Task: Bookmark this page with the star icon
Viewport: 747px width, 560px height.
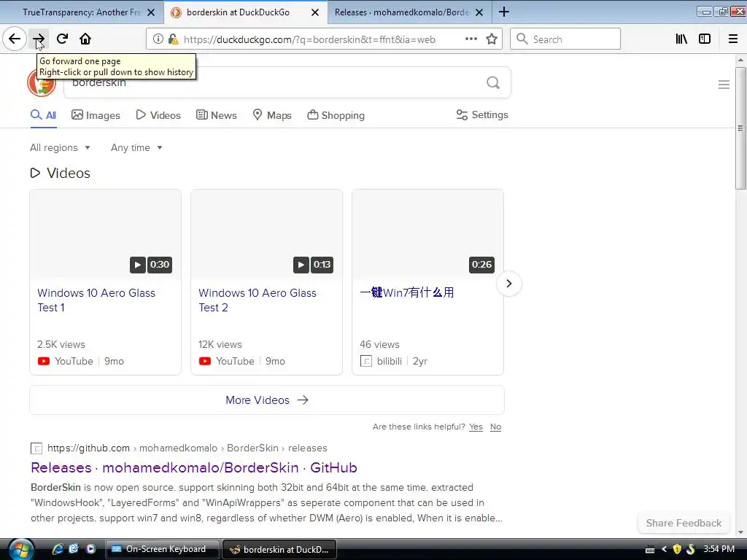Action: (492, 39)
